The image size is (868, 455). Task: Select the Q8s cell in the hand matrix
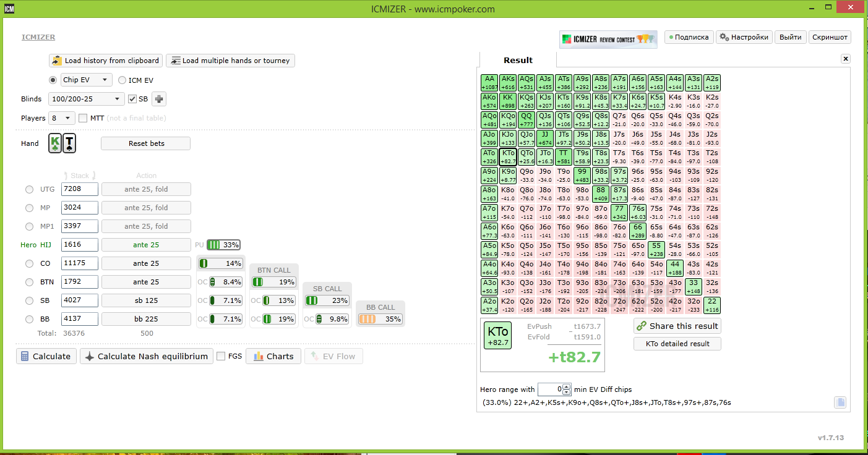[601, 120]
